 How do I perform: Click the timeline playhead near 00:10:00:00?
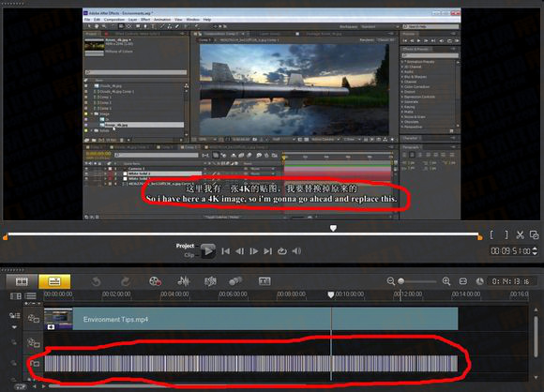point(331,294)
